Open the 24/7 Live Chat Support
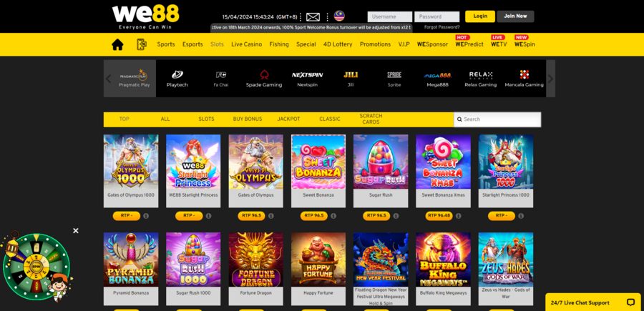The width and height of the screenshot is (644, 311). click(593, 302)
